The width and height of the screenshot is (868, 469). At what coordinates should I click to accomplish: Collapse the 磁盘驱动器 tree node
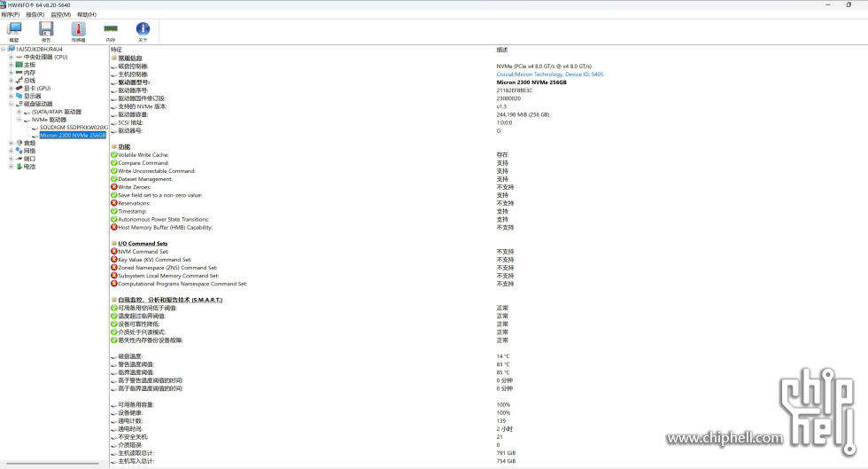point(11,104)
